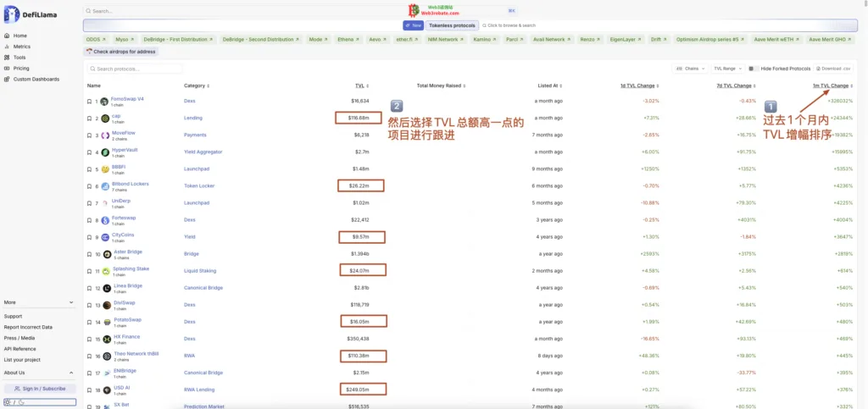Click the Download .csv button

832,69
